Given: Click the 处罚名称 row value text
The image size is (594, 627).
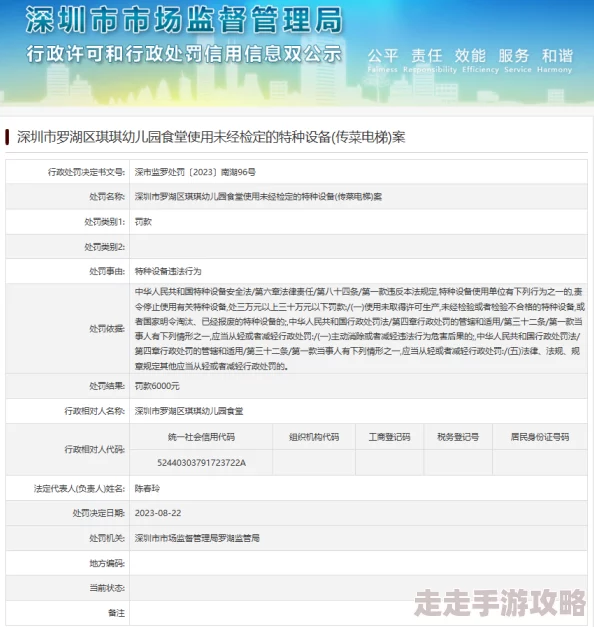Looking at the screenshot, I should tap(258, 197).
